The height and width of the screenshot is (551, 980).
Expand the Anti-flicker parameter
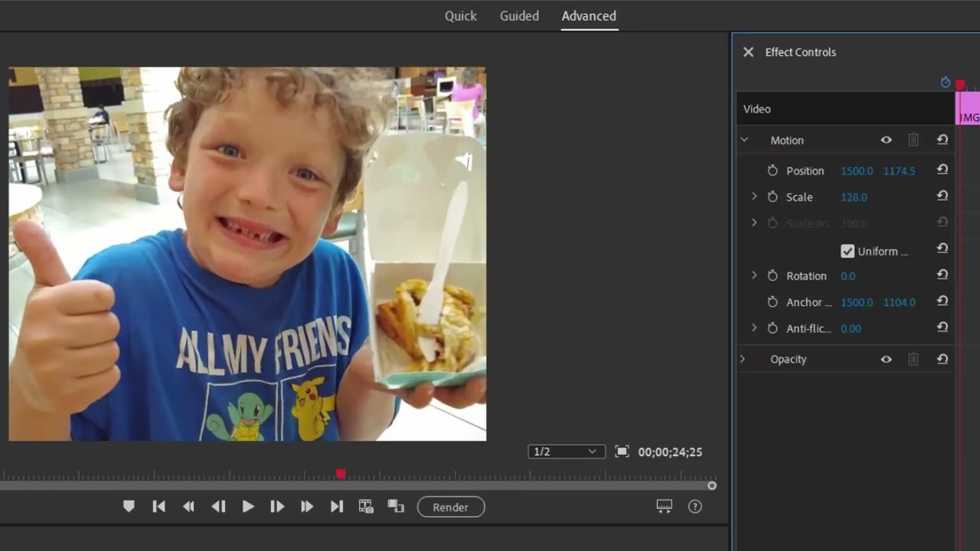coord(754,328)
